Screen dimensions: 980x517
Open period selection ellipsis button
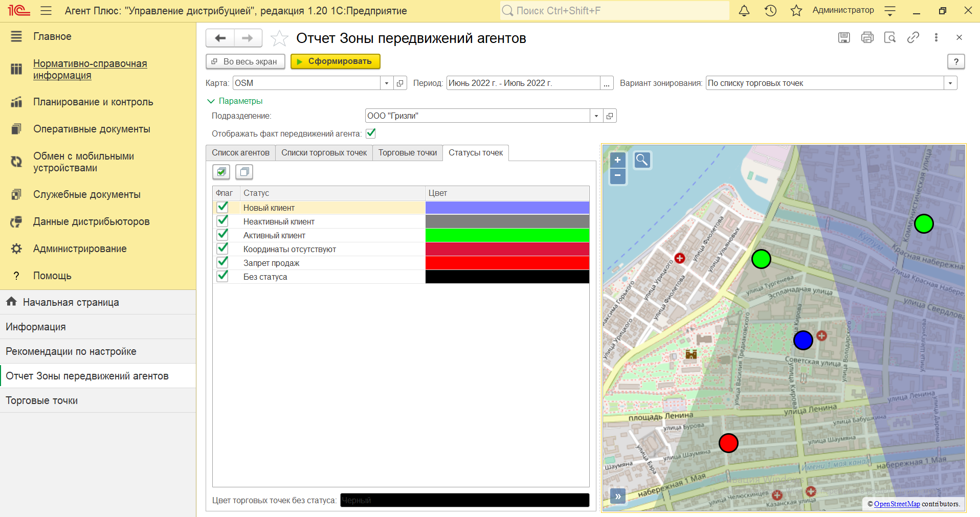(x=607, y=83)
